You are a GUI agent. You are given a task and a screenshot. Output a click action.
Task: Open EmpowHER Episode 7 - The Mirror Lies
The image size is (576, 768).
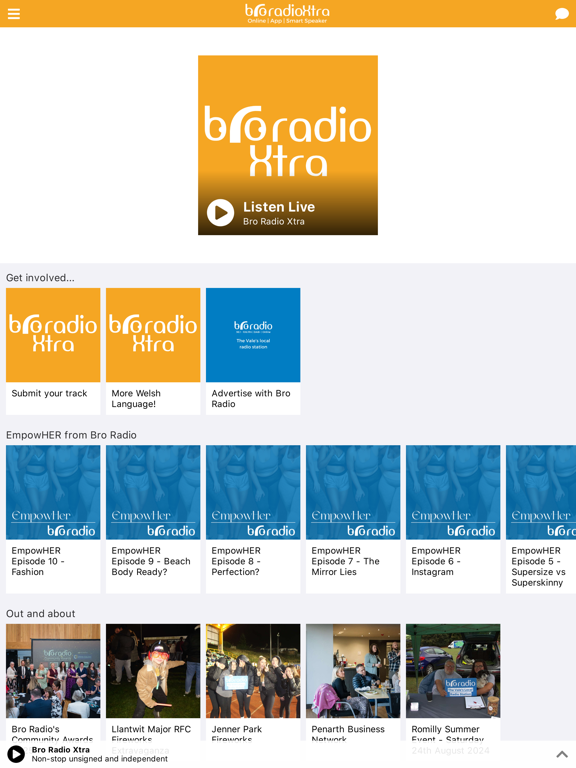click(353, 519)
